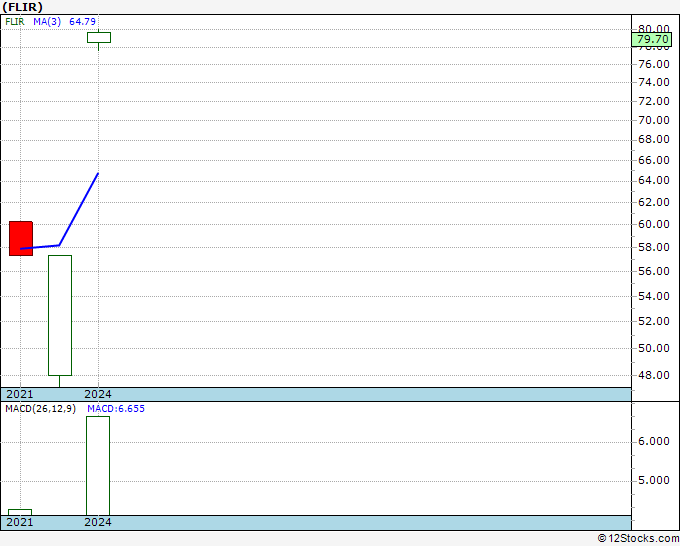Click the tall green middle candlestick

tap(60, 315)
